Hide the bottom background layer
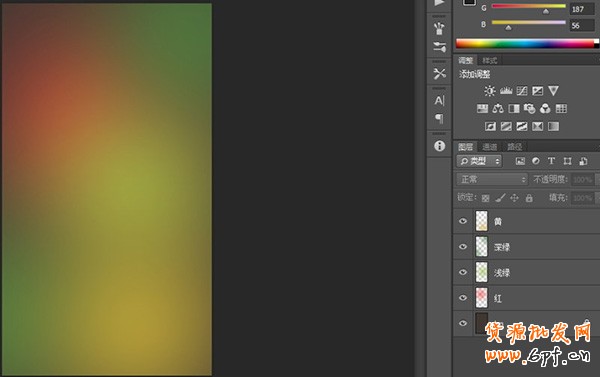 click(463, 323)
